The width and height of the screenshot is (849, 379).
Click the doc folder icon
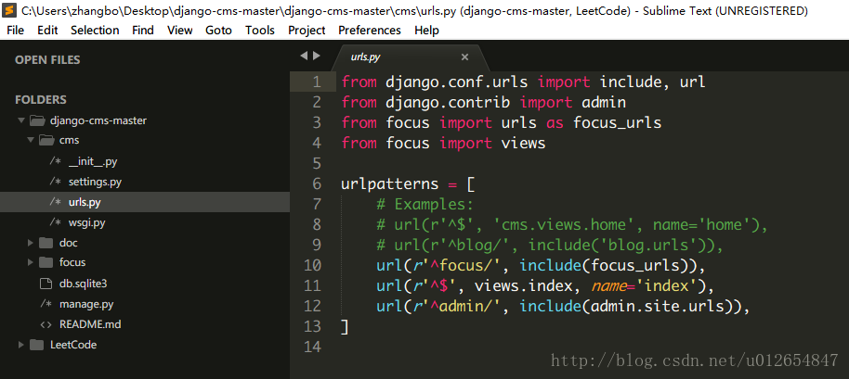tap(46, 242)
